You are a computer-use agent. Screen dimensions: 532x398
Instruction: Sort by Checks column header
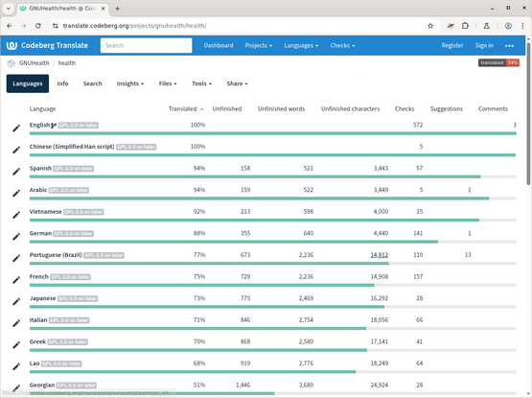click(405, 109)
